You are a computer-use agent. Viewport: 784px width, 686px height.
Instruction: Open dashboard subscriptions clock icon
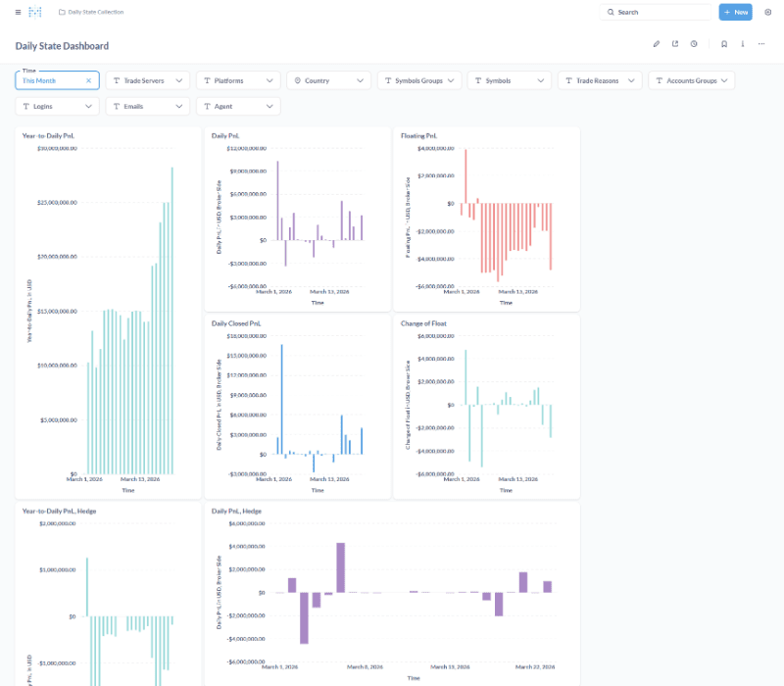click(694, 45)
